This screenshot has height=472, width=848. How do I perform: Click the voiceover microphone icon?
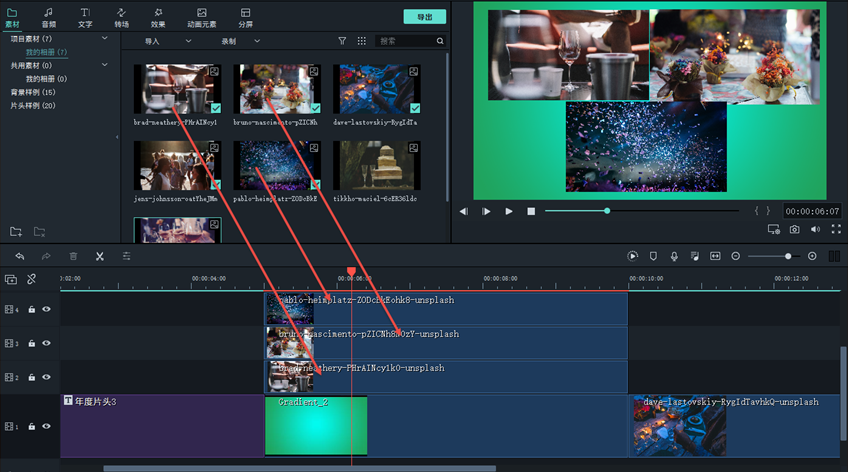674,256
